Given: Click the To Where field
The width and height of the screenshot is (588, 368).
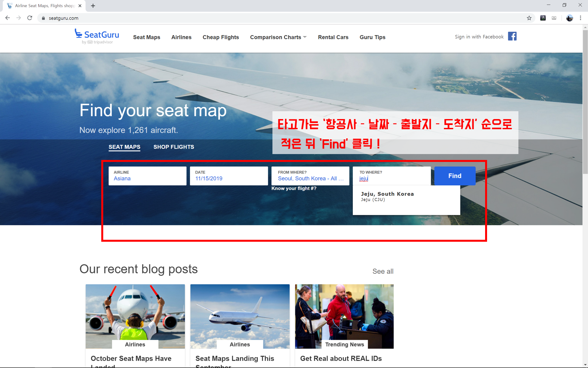Looking at the screenshot, I should pos(392,176).
